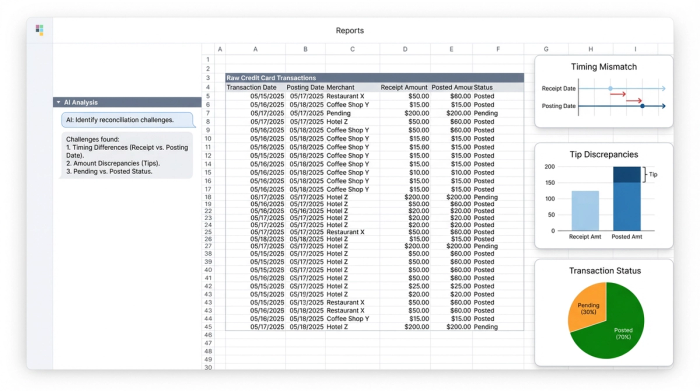Select the orange Pending (30%) pie slice
Viewport: 700px width, 391px height.
tap(588, 308)
